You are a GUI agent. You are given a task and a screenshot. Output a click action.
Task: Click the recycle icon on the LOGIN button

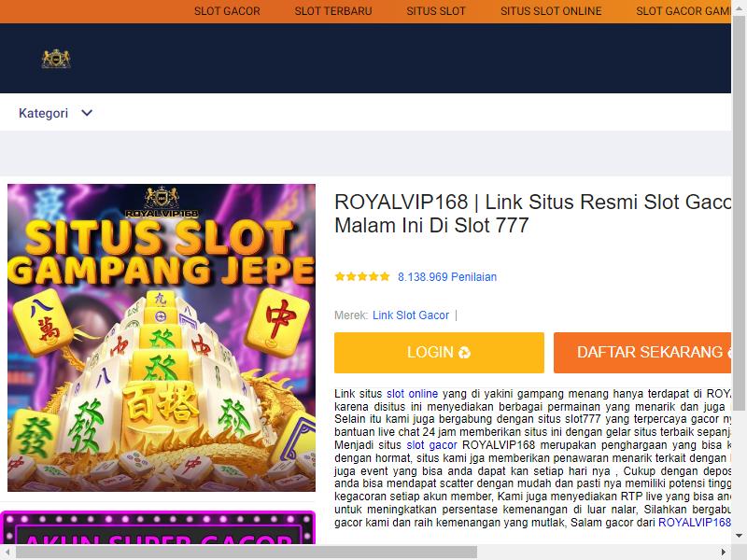point(464,353)
